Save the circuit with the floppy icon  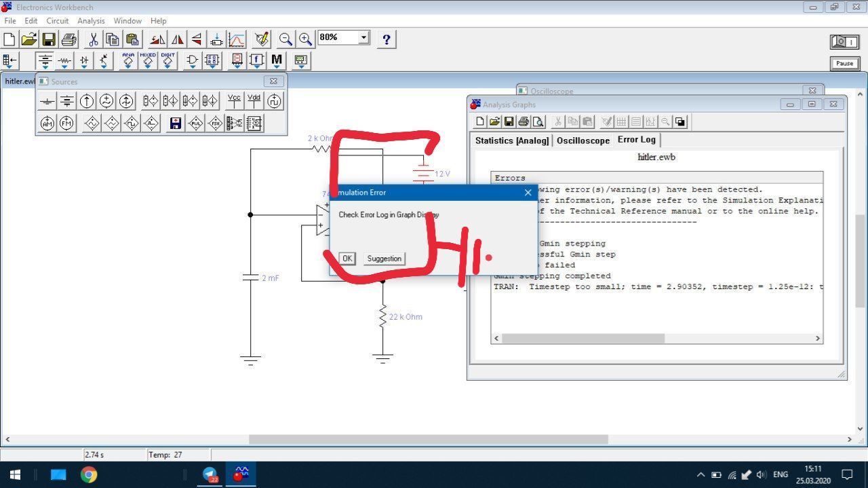coord(49,39)
